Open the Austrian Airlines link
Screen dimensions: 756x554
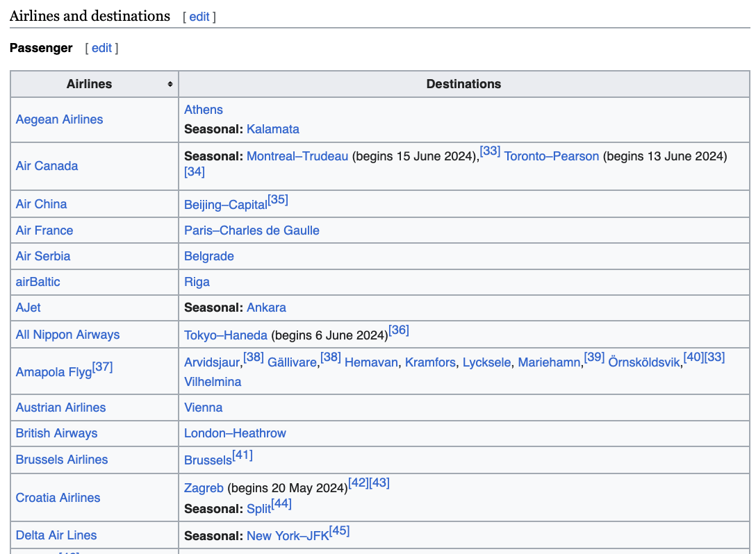60,408
